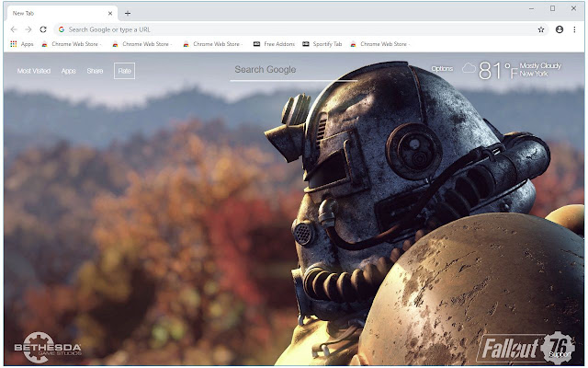Screen dimensions: 588x368
Task: Click the browser forward arrow
Action: click(28, 29)
